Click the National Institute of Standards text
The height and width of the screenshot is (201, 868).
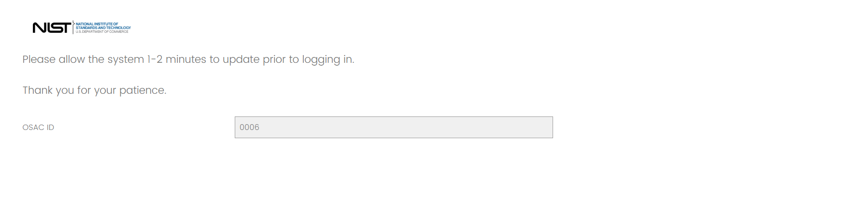(97, 24)
